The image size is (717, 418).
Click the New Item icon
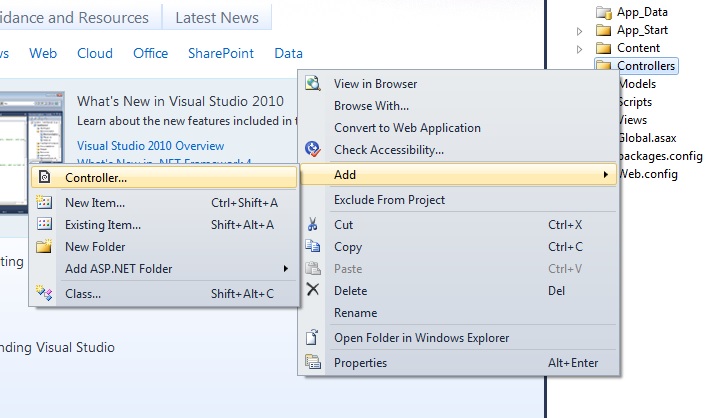tap(44, 202)
